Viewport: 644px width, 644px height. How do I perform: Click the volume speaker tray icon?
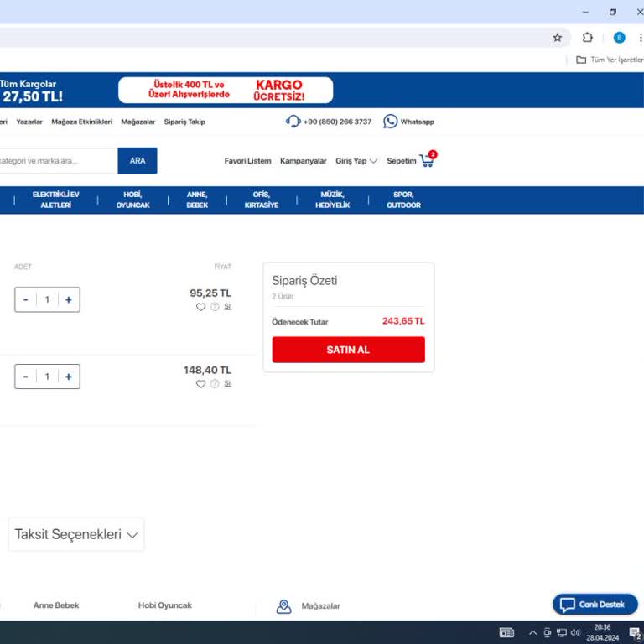click(575, 632)
